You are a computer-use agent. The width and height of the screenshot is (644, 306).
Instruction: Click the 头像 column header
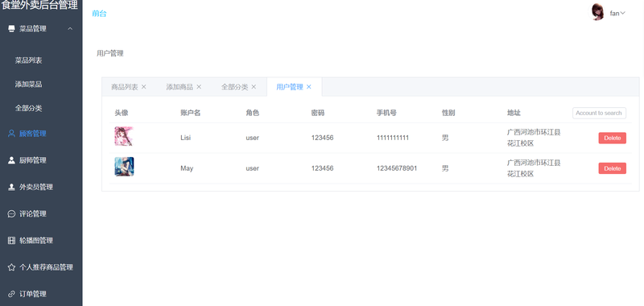click(122, 113)
